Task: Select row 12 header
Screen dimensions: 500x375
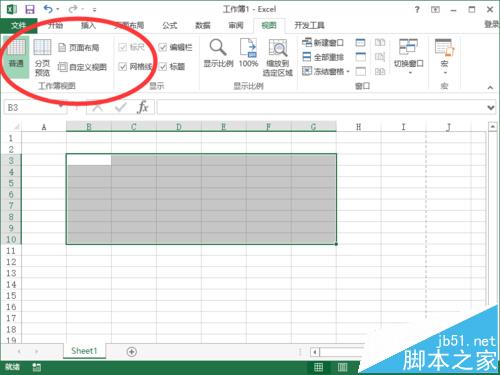Action: coord(11,262)
